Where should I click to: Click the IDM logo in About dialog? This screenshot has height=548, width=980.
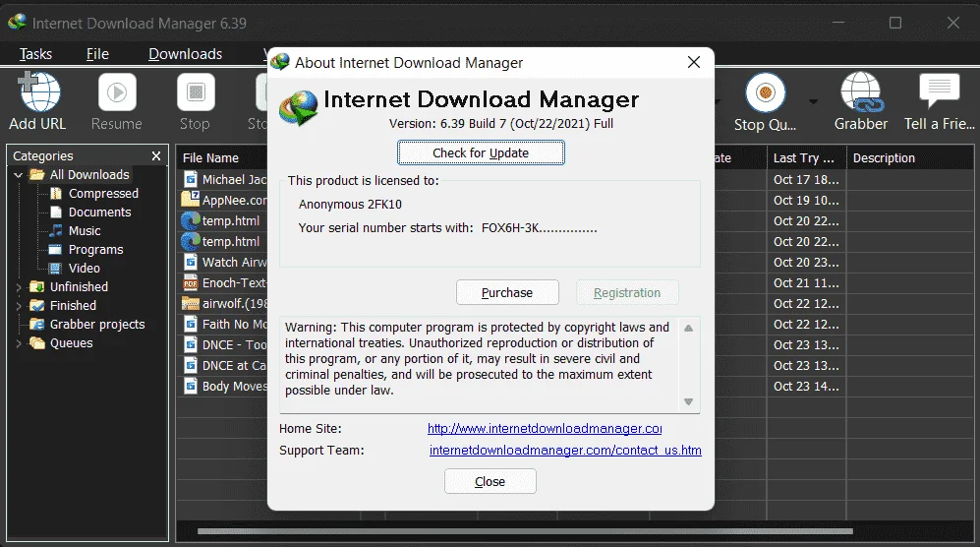point(298,107)
